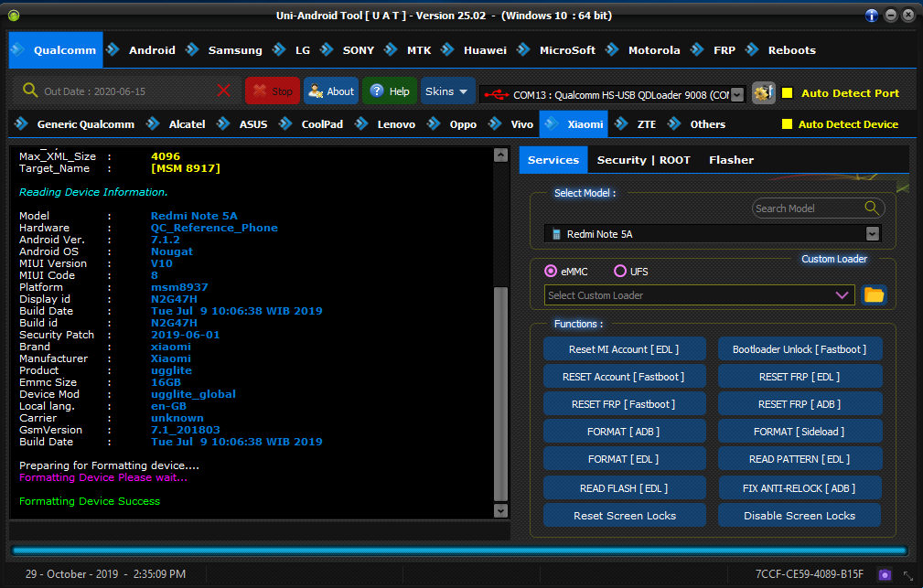923x588 pixels.
Task: Click RESET FRP [ ADB ] button
Action: (800, 404)
